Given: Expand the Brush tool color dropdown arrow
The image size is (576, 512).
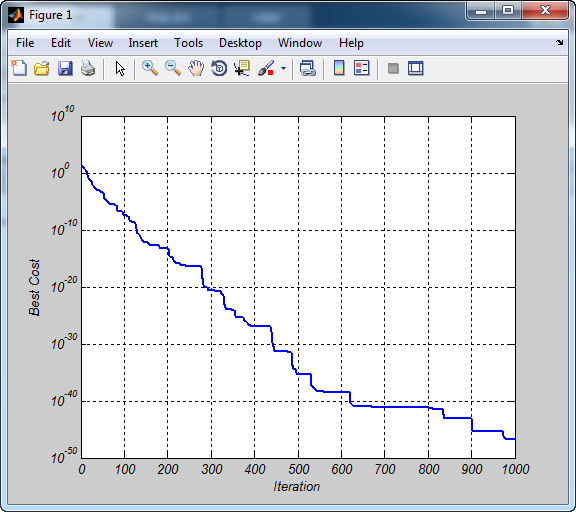Looking at the screenshot, I should click(x=283, y=68).
